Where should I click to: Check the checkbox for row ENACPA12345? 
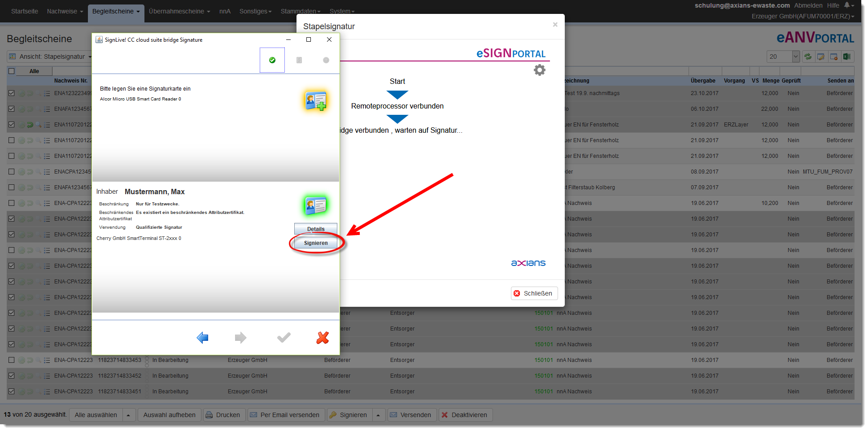(x=12, y=172)
